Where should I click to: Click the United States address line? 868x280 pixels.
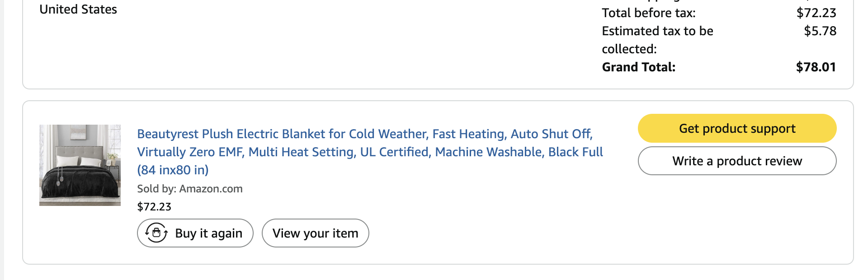point(78,9)
